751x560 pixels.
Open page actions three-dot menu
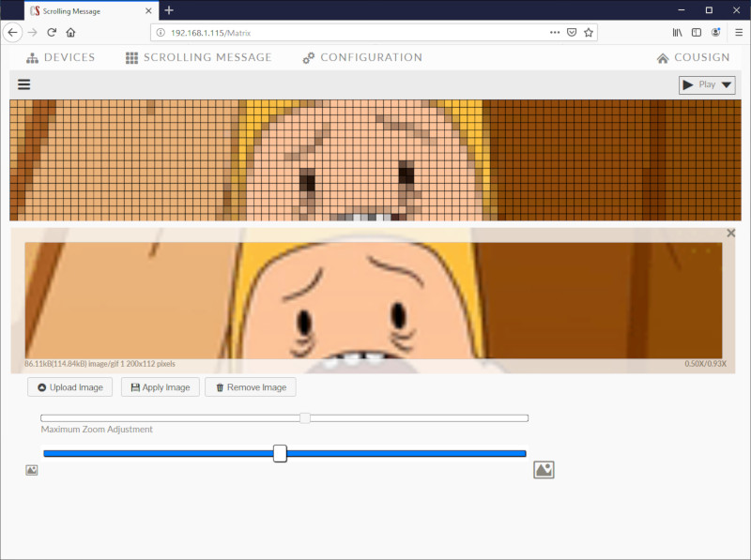tap(555, 32)
